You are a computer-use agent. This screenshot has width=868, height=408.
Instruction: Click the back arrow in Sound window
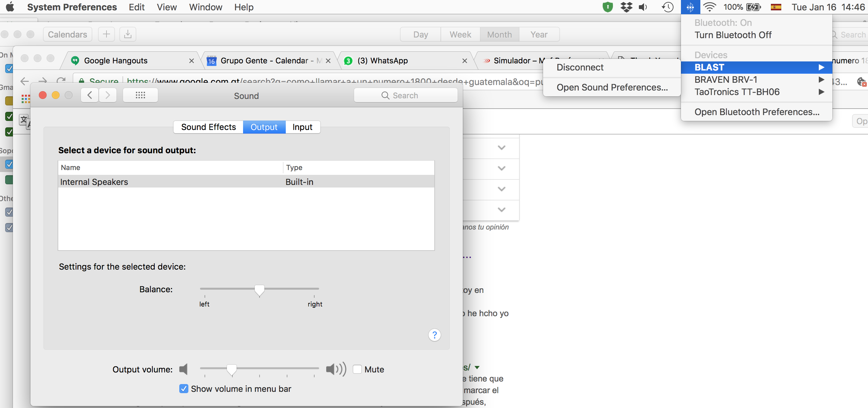pos(90,95)
